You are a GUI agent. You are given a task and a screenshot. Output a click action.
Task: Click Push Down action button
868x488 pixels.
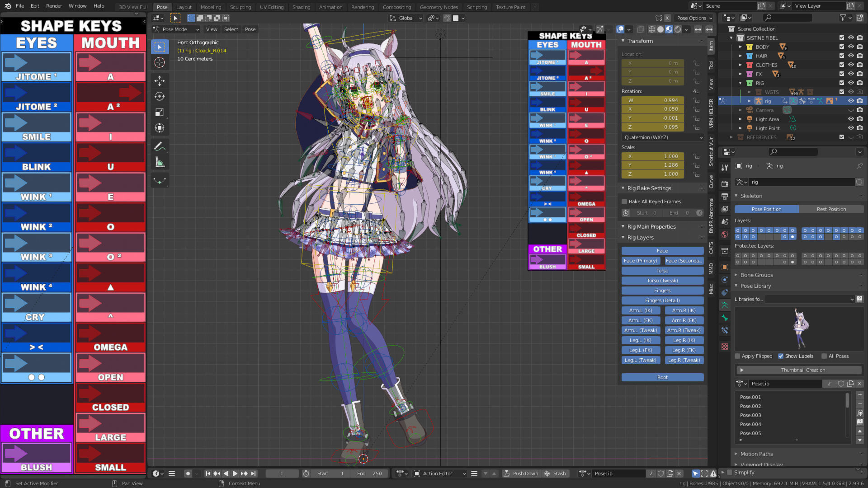click(x=521, y=474)
